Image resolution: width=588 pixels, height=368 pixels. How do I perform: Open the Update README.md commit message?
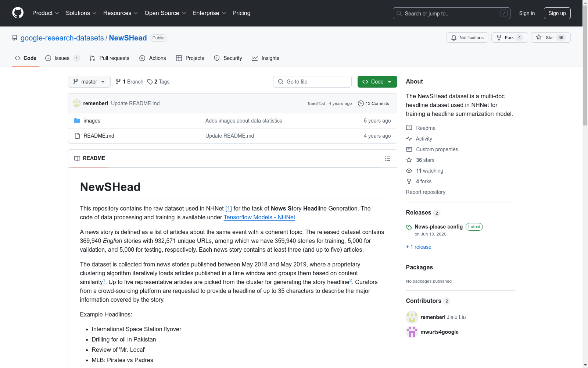[135, 103]
